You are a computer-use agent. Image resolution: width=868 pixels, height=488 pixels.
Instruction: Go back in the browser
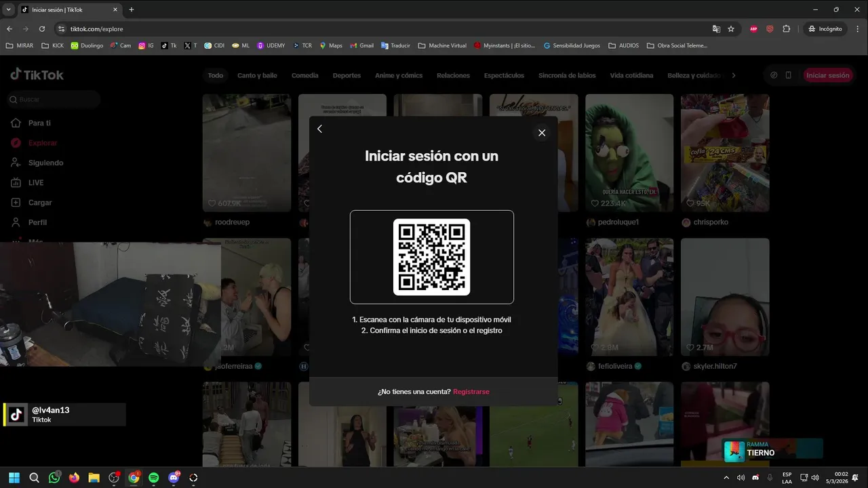(9, 29)
